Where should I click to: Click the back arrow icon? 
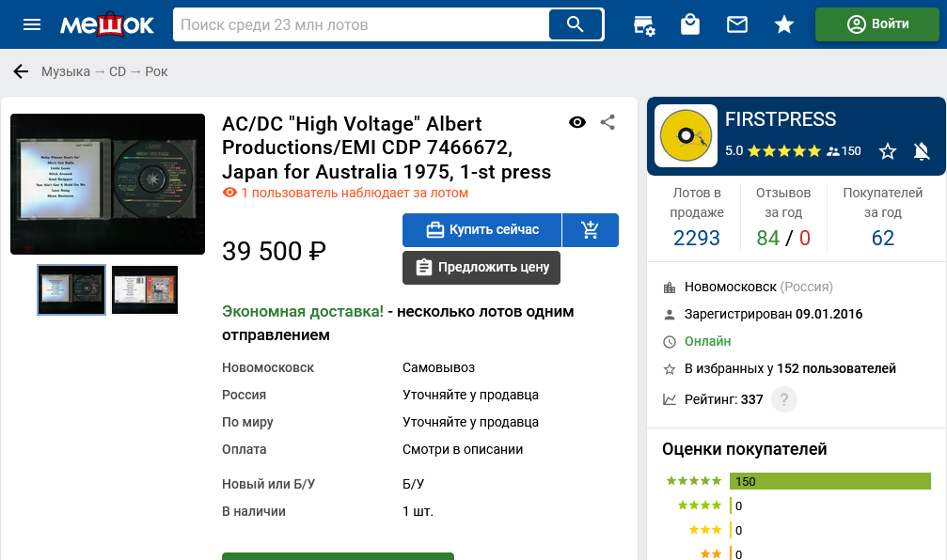[21, 71]
